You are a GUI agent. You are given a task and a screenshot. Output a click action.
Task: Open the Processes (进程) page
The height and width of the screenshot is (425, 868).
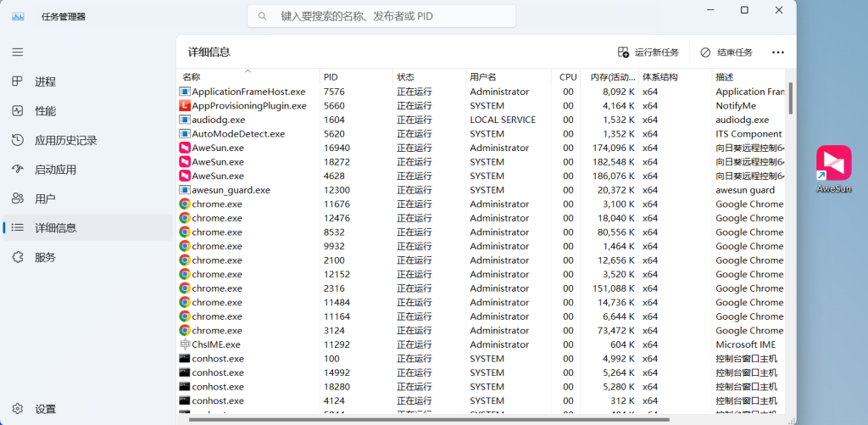pos(45,81)
